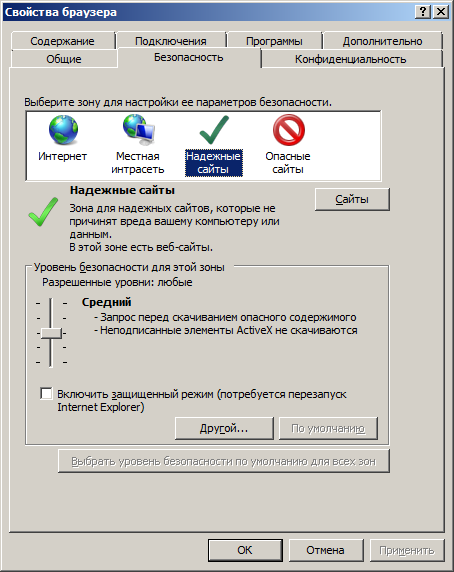
Task: Switch to the Подключения tab
Action: pos(171,41)
